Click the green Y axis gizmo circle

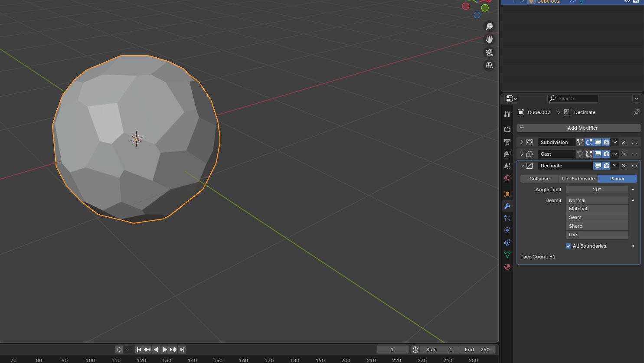[485, 8]
